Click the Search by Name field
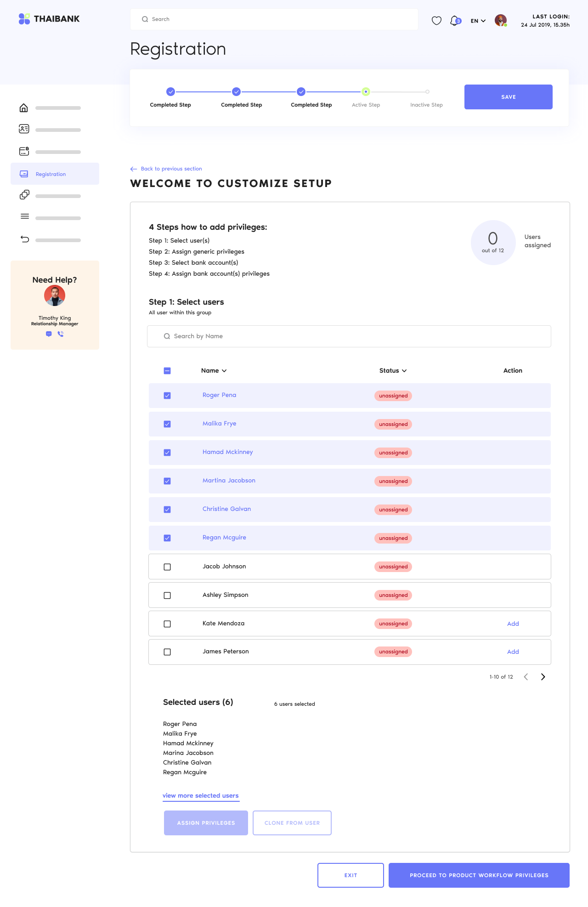This screenshot has height=907, width=588. 349,336
